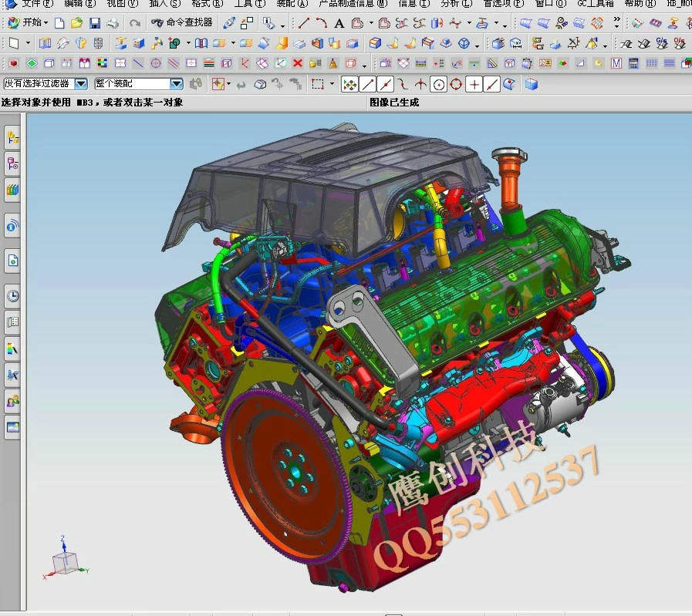Click the 命令查找器 Command Finder button

pos(182,23)
